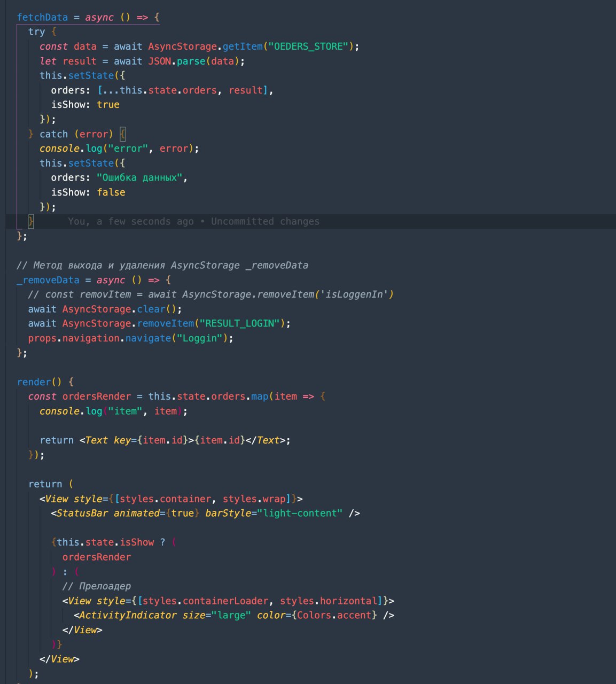Screen dimensions: 616x684
Task: Click styles.containerLoader
Action: point(205,601)
